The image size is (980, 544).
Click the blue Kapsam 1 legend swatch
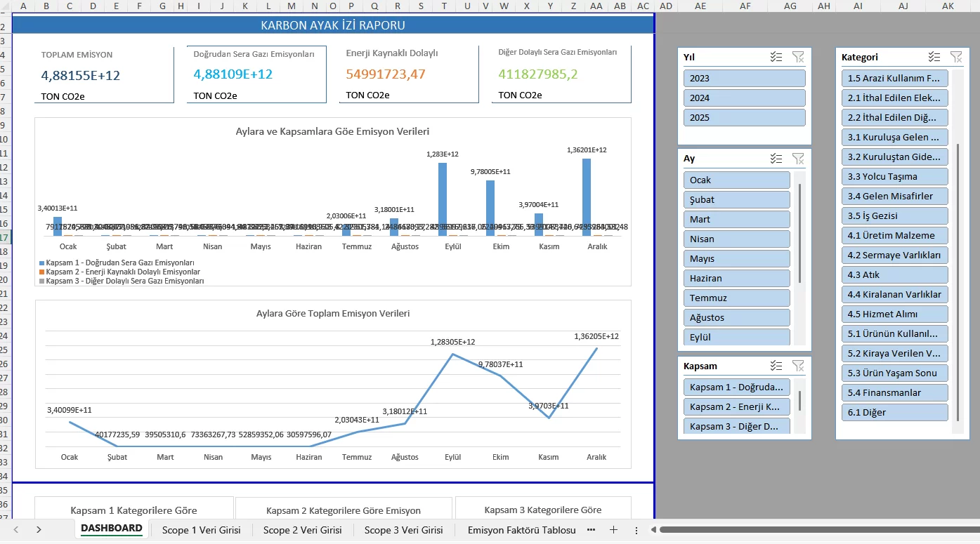click(x=41, y=263)
